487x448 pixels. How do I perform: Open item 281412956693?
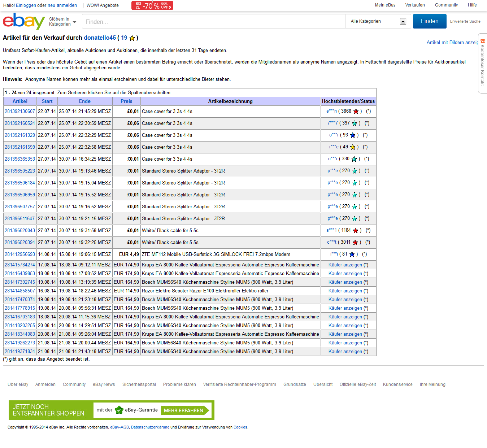coord(20,255)
